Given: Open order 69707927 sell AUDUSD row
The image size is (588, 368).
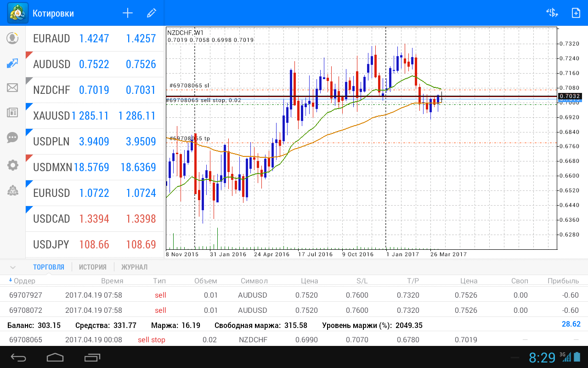Looking at the screenshot, I should point(294,295).
